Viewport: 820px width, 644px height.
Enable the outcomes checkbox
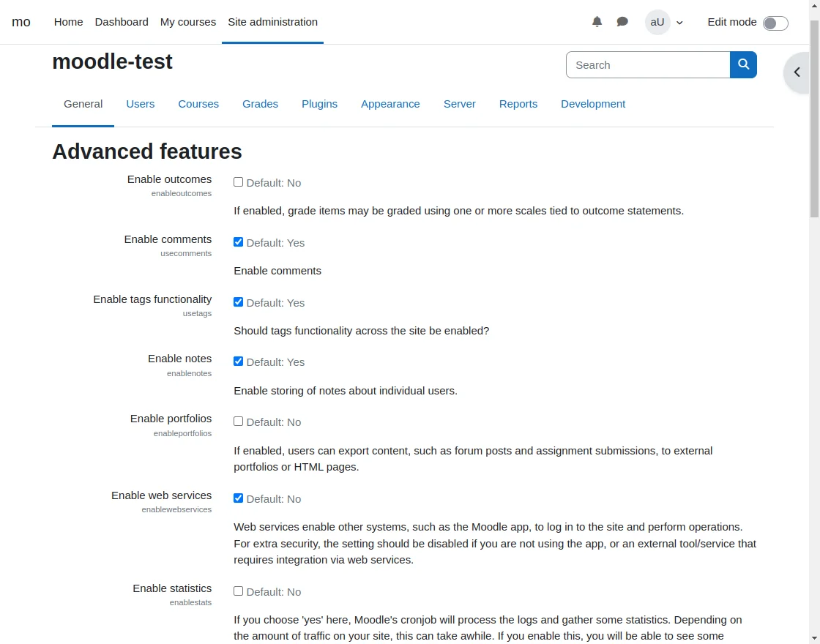coord(239,182)
